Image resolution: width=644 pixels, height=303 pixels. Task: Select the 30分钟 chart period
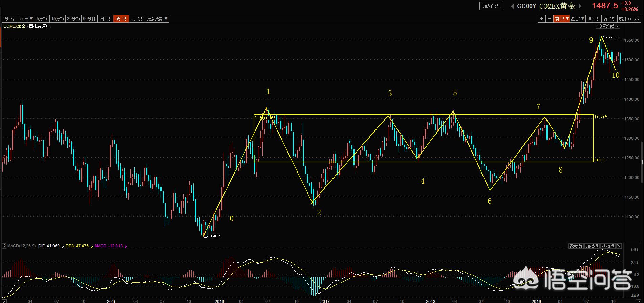tap(73, 19)
